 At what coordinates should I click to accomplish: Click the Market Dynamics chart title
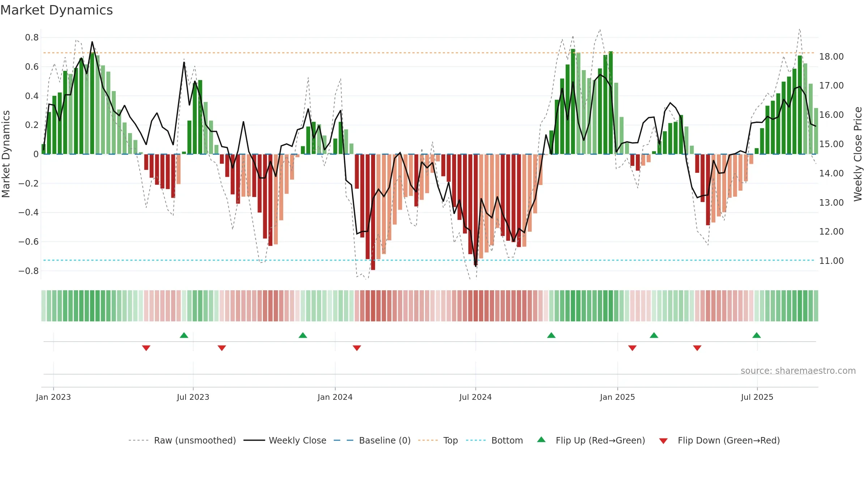tap(57, 10)
